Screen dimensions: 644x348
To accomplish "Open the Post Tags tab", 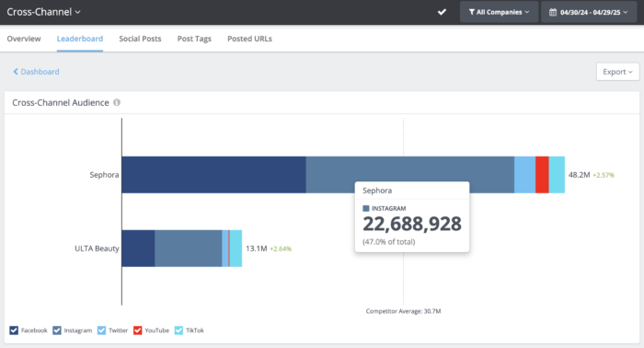I will pyautogui.click(x=194, y=39).
